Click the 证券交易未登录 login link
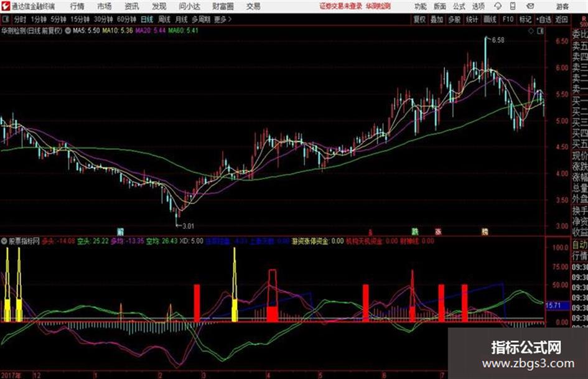Image resolution: width=588 pixels, height=379 pixels. tap(341, 6)
